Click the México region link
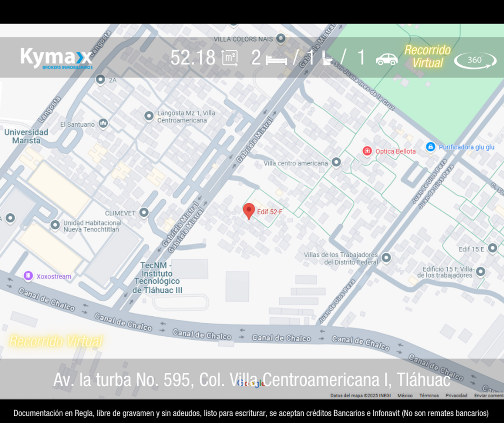This screenshot has height=423, width=504. tap(405, 395)
